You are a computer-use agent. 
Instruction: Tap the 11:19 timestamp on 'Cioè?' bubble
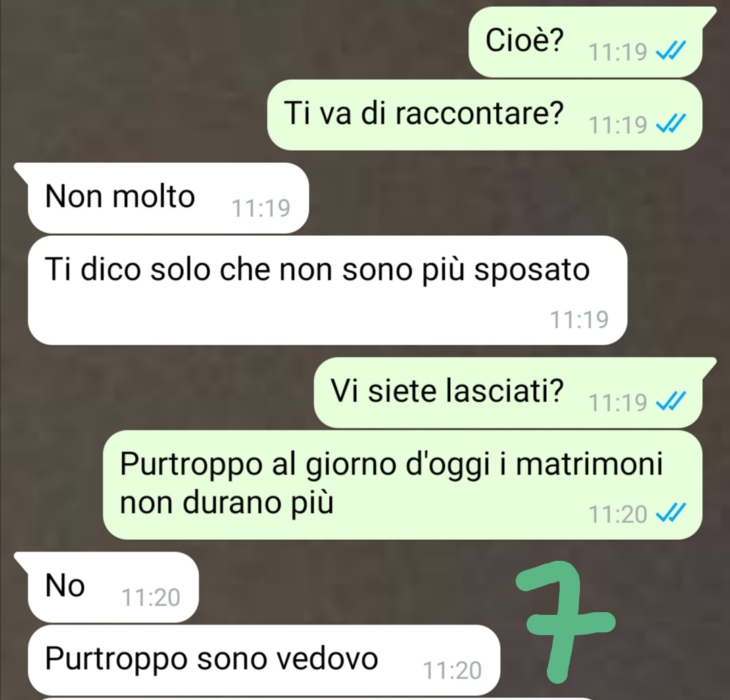(618, 51)
